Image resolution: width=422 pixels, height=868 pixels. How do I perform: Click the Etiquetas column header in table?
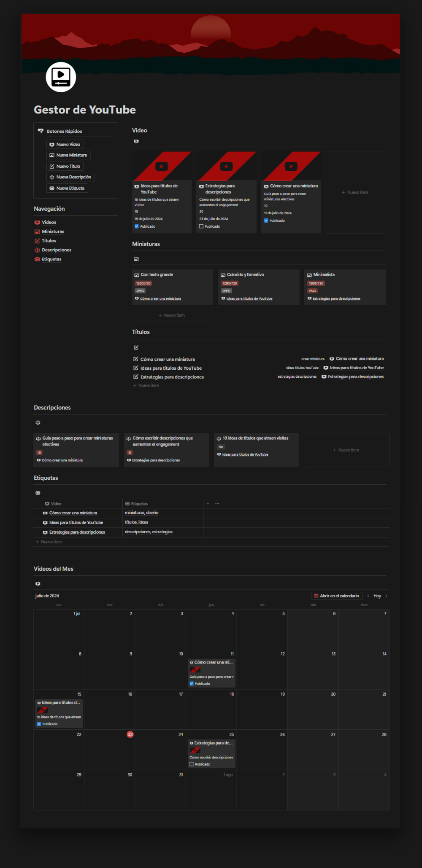pos(163,504)
